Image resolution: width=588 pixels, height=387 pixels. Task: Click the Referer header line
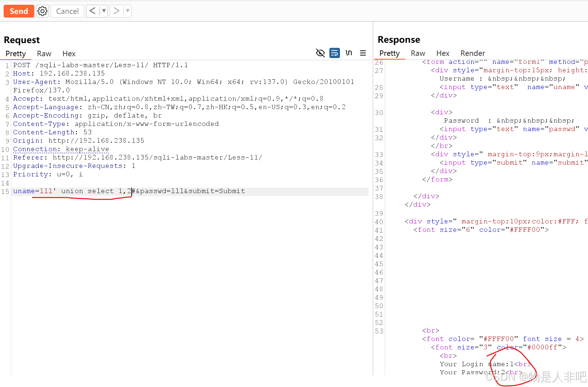click(x=138, y=158)
